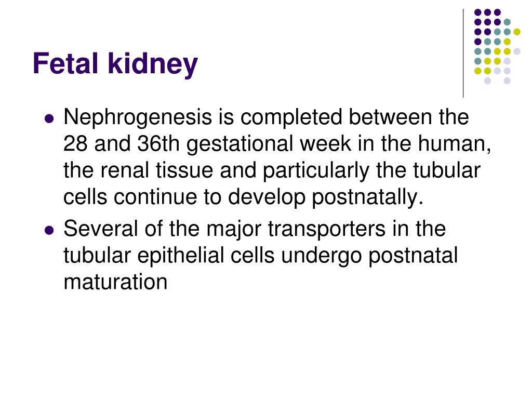This screenshot has height=399, width=532.
Task: Click the 'Fetal kidney' slide title
Action: (115, 64)
